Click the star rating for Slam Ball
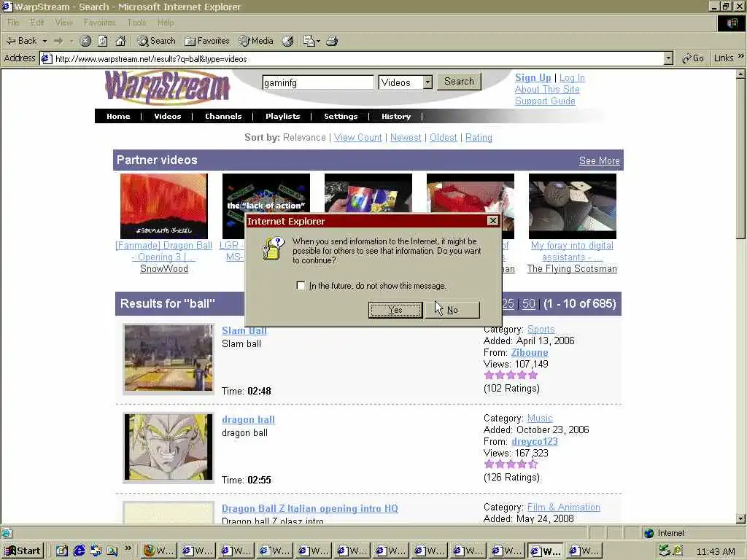 511,376
